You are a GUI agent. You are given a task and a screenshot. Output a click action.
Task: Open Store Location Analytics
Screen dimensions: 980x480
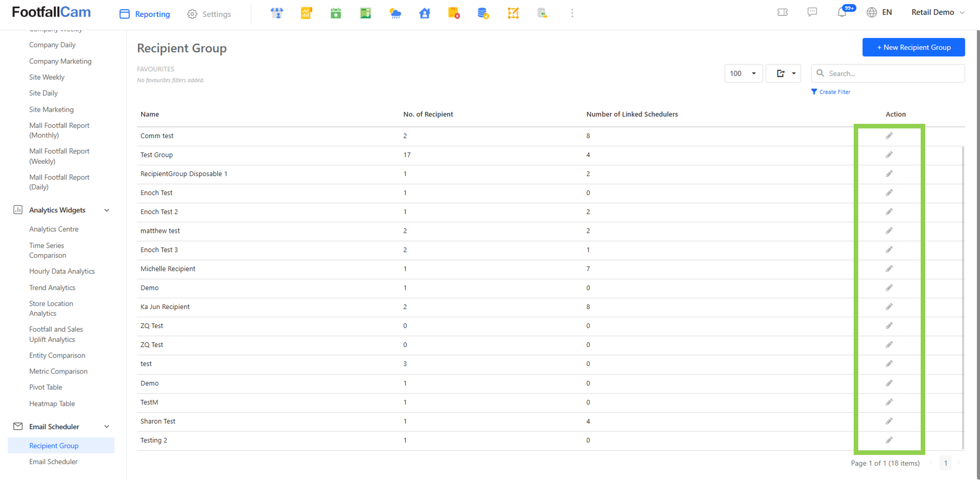pos(51,309)
